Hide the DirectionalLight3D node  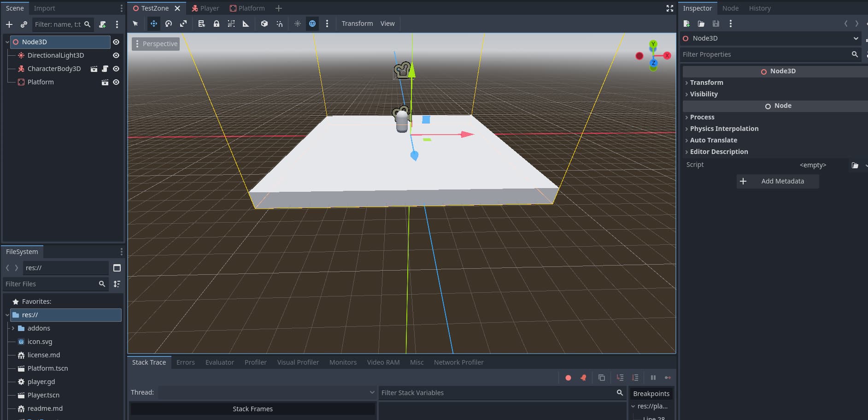pos(116,55)
